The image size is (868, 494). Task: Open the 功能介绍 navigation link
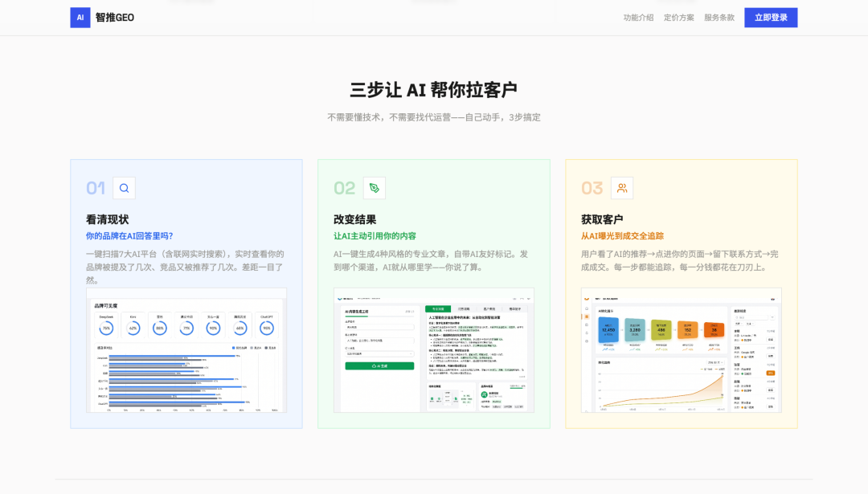638,18
